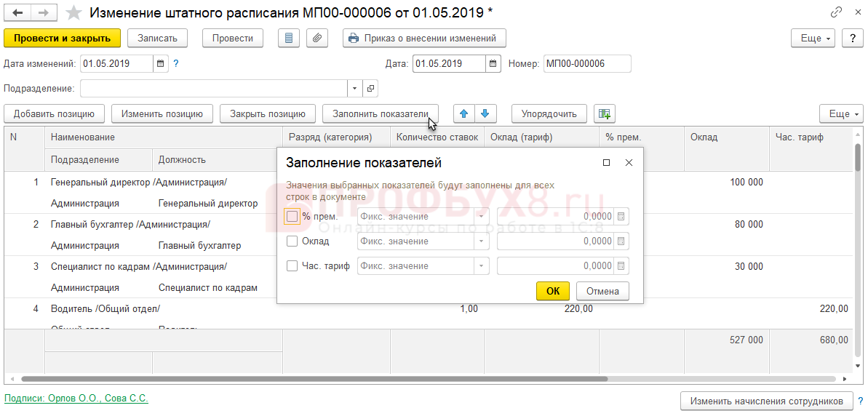Viewport: 868px width, 416px height.
Task: Click Добавить позицию button
Action: (x=54, y=114)
